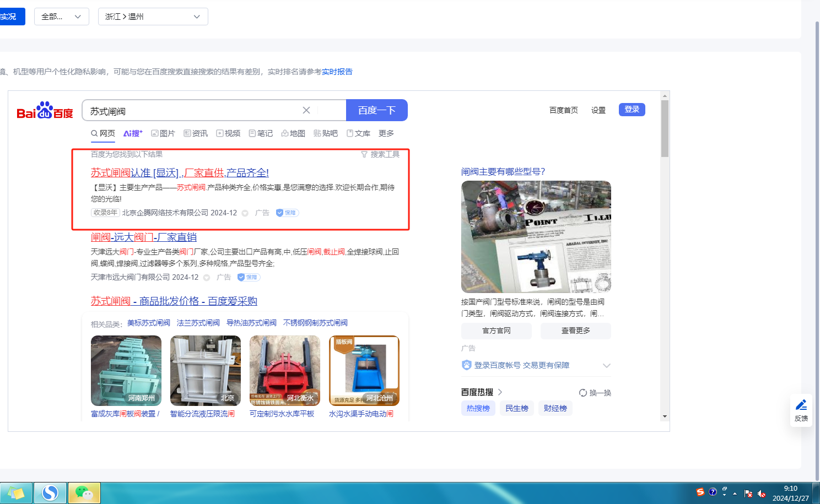Open the 河南郑州 product thumbnail

point(126,371)
